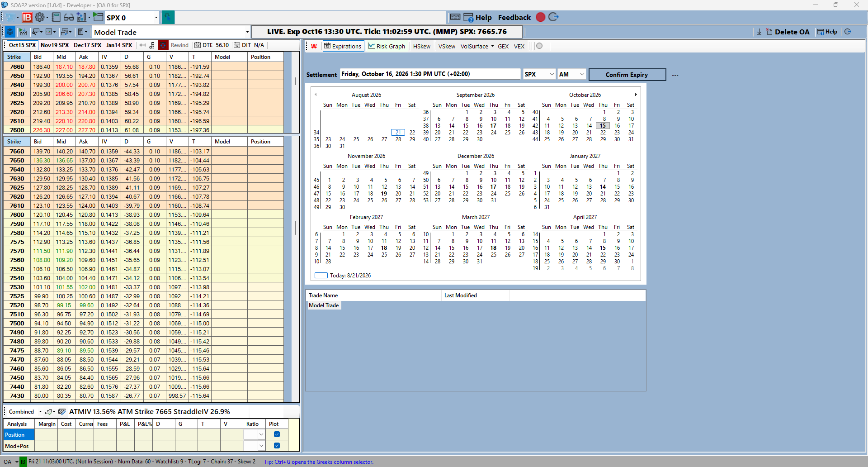Open the notebook journal icon
This screenshot has height=467, width=868.
56,18
